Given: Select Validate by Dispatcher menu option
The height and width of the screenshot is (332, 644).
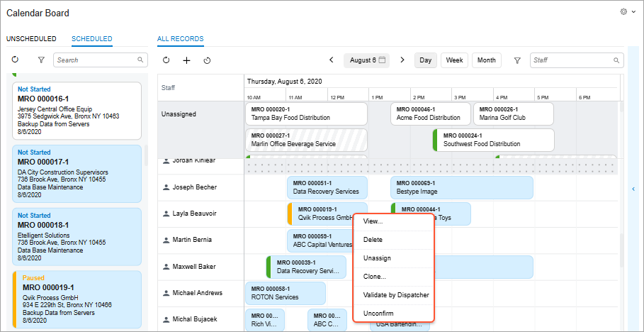Looking at the screenshot, I should click(396, 295).
